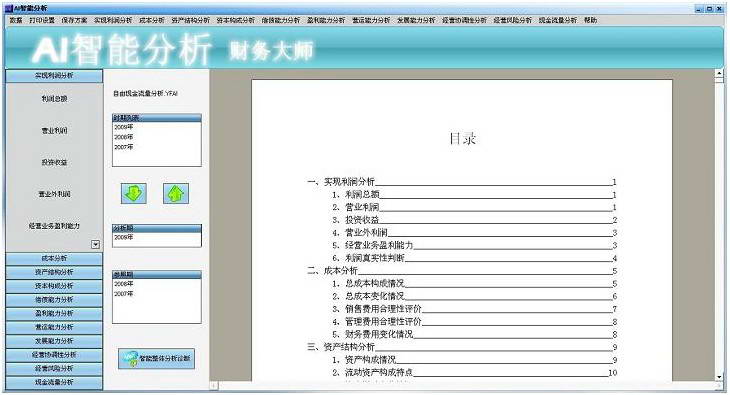Screen dimensions: 730x395
Task: Select 实现利润分析 header in left sidebar
Action: point(54,76)
